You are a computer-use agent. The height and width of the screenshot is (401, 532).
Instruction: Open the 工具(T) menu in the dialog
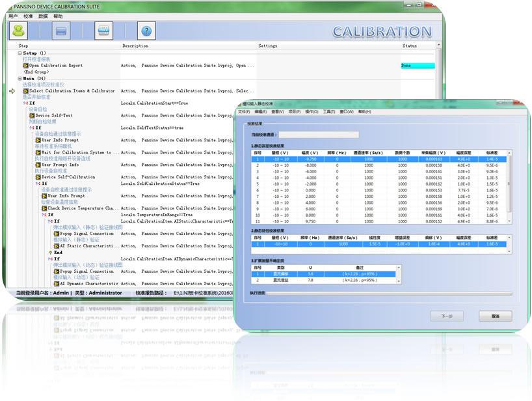pos(328,112)
